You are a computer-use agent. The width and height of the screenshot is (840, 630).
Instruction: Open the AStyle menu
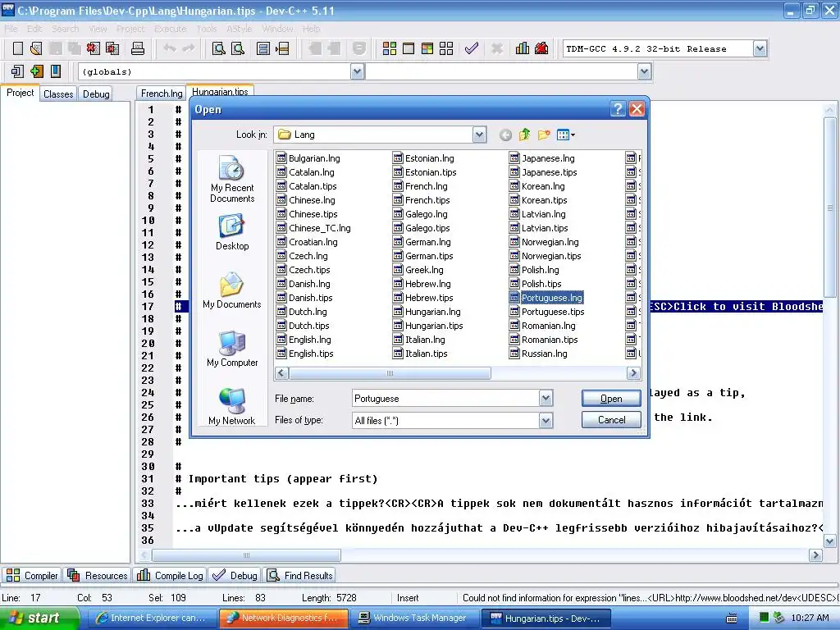pyautogui.click(x=239, y=29)
